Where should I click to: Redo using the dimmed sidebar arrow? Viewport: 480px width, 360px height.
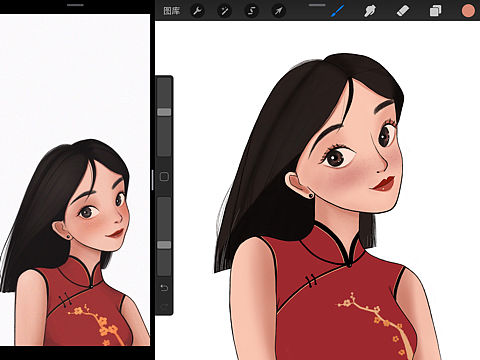coord(164,307)
